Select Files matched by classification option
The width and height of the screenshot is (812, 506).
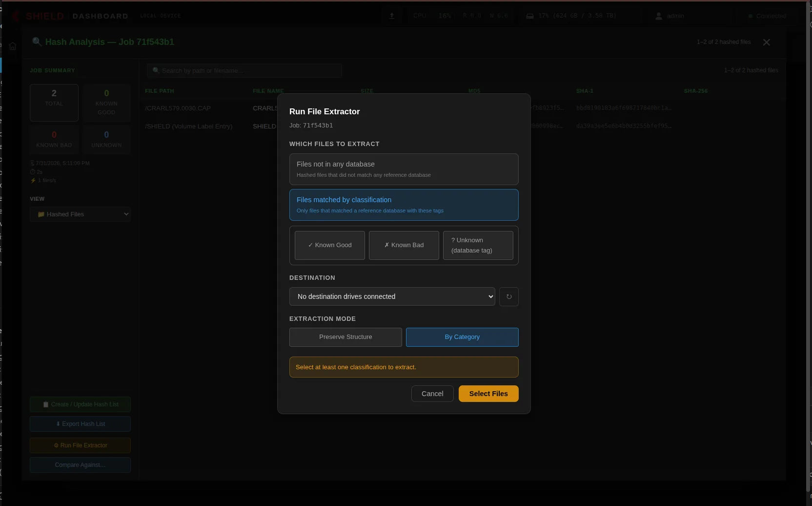[x=404, y=205]
